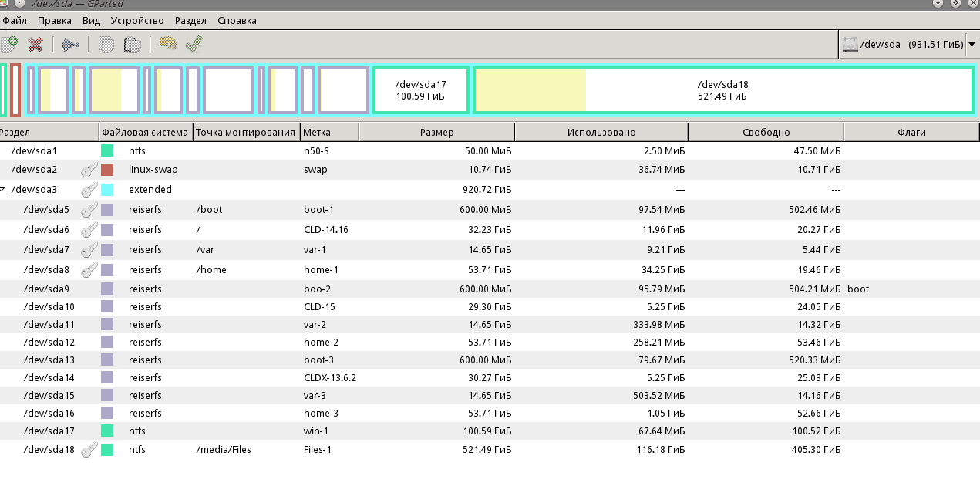Image resolution: width=980 pixels, height=483 pixels.
Task: Select the /dev/sda14 row in the partition list
Action: coord(490,378)
